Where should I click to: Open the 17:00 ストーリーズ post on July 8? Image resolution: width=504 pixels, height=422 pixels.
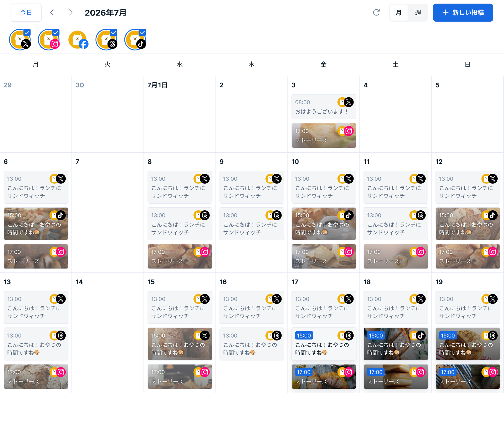(x=180, y=256)
